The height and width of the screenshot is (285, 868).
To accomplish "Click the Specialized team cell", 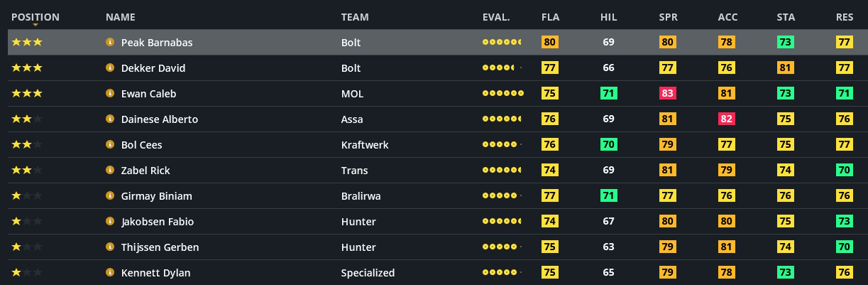I will coord(368,273).
